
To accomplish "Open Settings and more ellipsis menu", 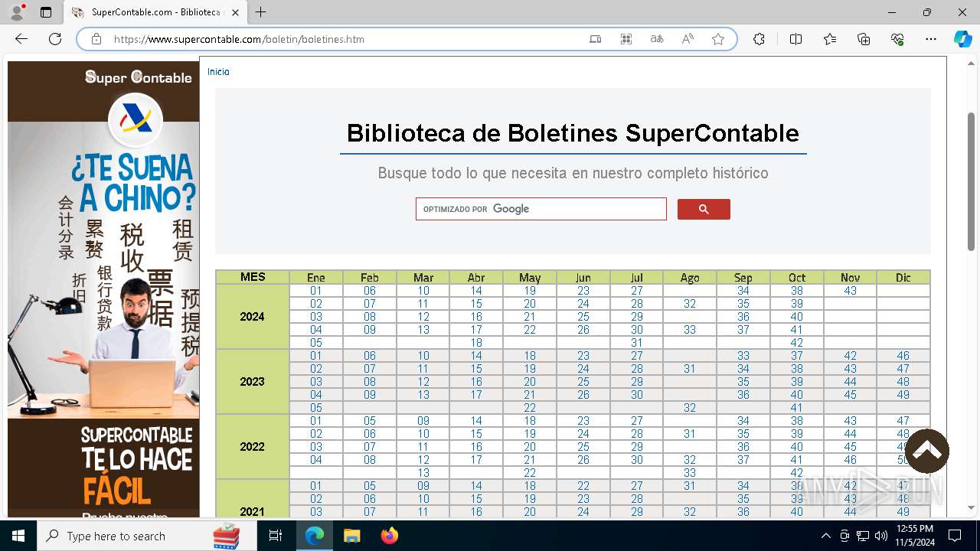I will pyautogui.click(x=931, y=39).
